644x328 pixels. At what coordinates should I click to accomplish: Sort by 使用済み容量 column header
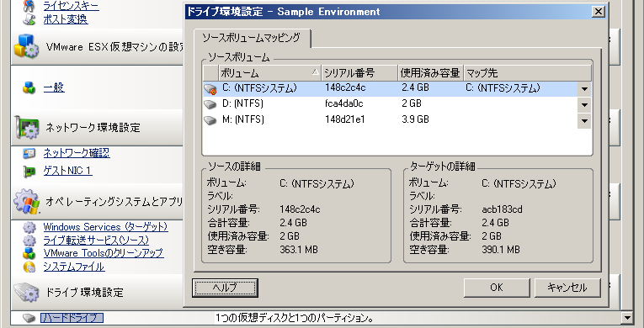coord(431,73)
